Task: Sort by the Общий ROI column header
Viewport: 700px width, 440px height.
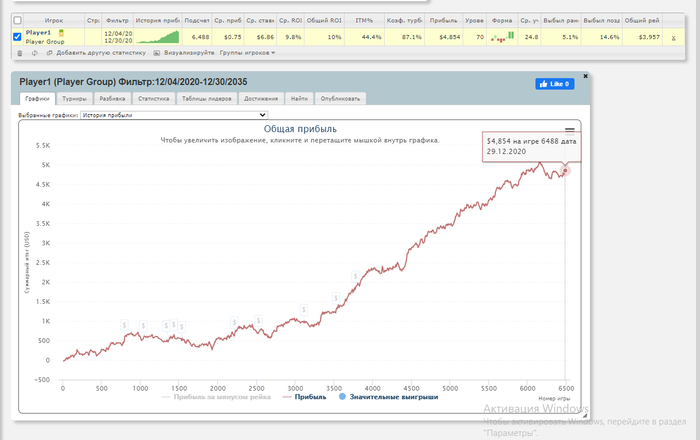Action: click(324, 21)
